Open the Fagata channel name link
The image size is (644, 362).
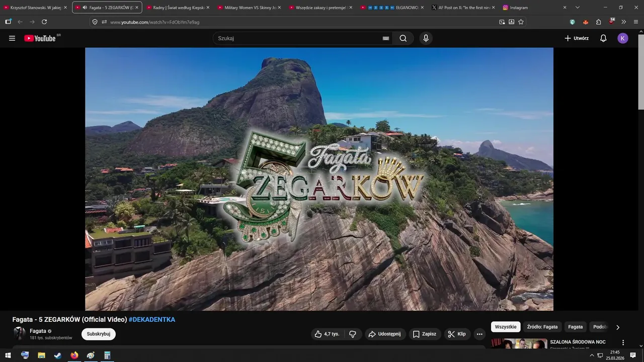38,331
